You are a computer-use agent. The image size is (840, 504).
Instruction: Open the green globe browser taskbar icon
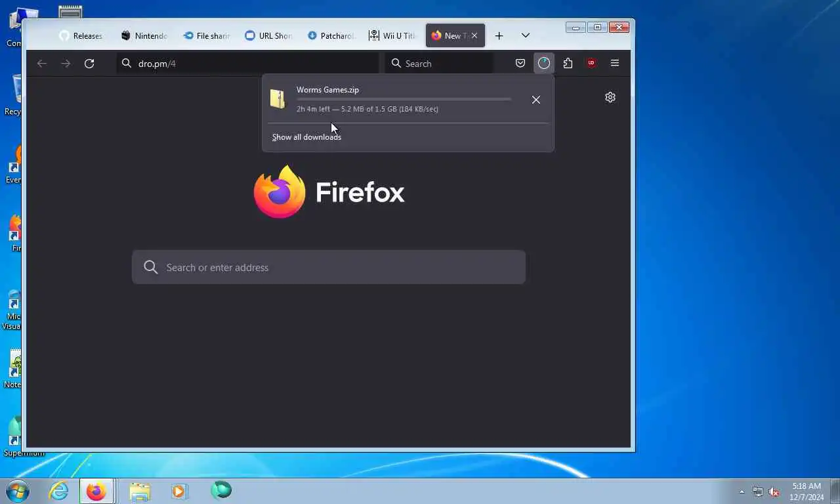point(221,490)
